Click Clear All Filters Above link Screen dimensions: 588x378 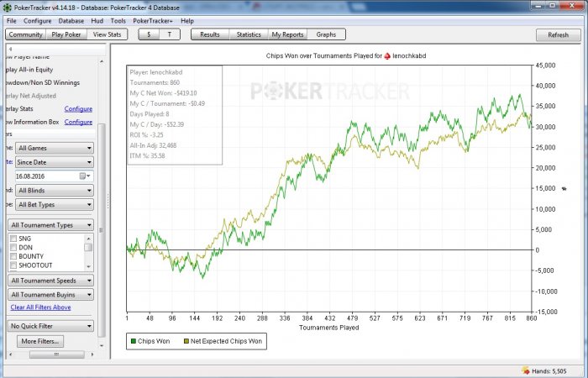(40, 307)
